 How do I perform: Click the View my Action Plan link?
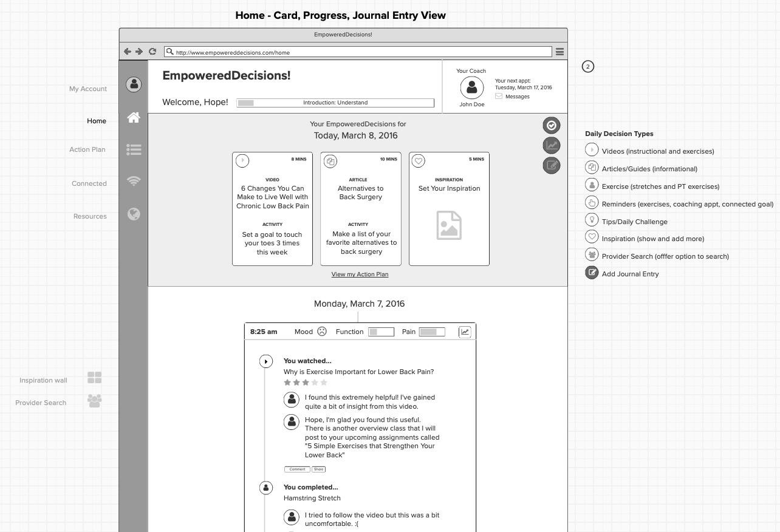[x=360, y=275]
